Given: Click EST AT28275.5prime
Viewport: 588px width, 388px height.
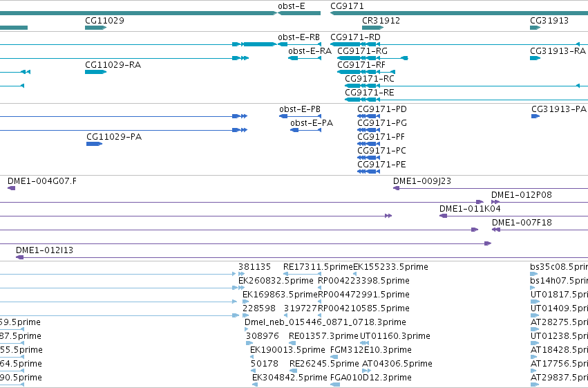Looking at the screenshot, I should click(x=535, y=329).
